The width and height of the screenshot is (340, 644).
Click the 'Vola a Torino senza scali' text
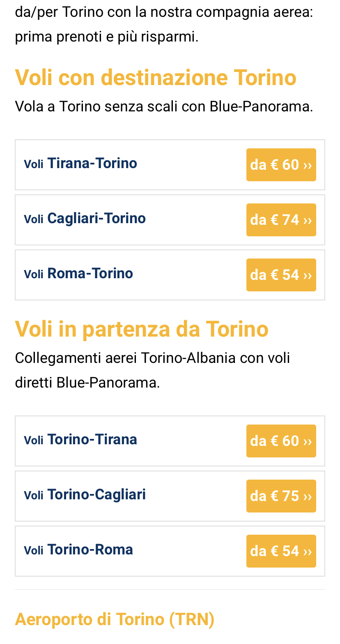164,106
